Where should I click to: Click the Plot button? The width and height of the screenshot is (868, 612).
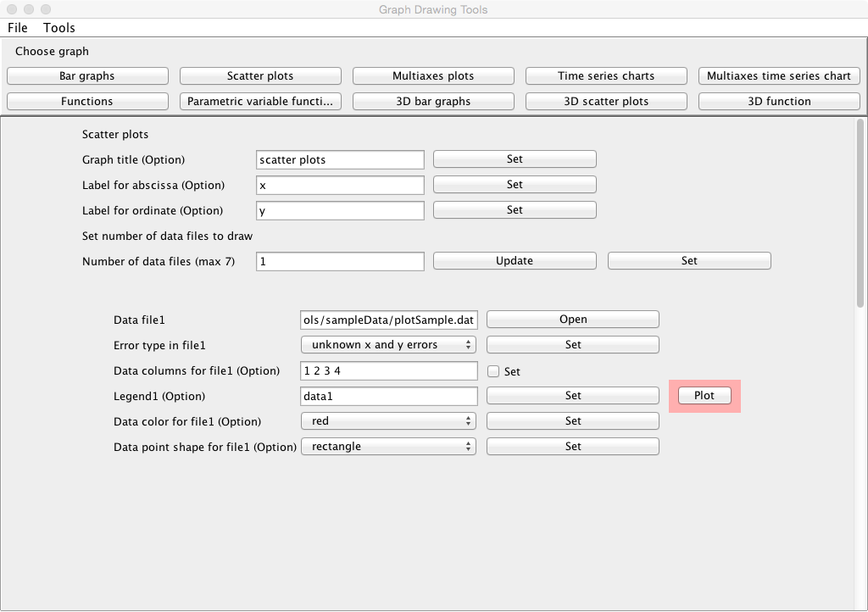(x=704, y=396)
